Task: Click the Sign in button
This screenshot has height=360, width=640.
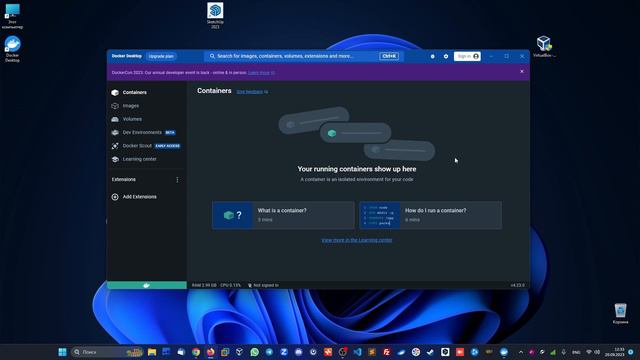Action: coord(467,56)
